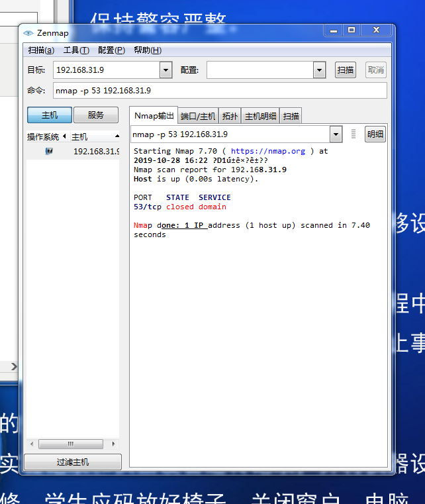Open the 扫描(a) menu
Viewport: 425px width, 504px height.
coord(41,50)
